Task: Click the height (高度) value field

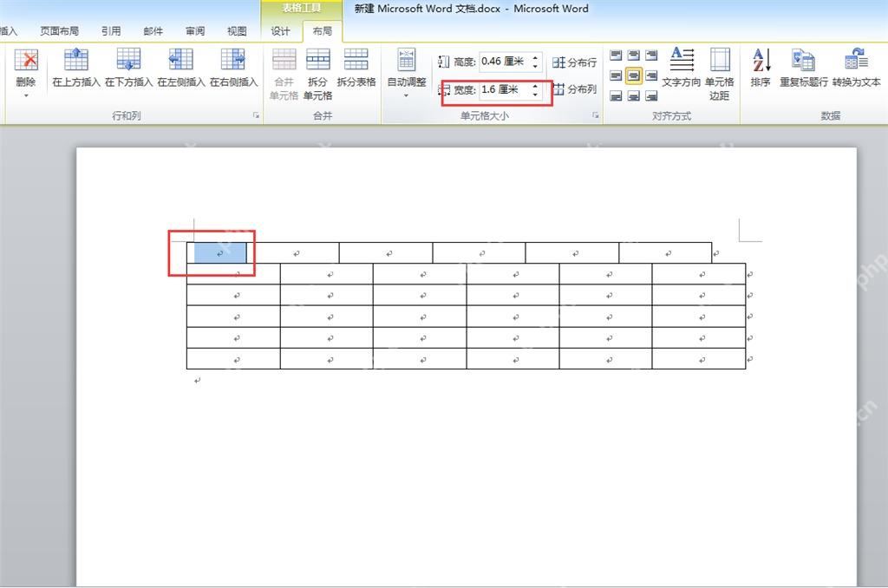Action: tap(504, 62)
